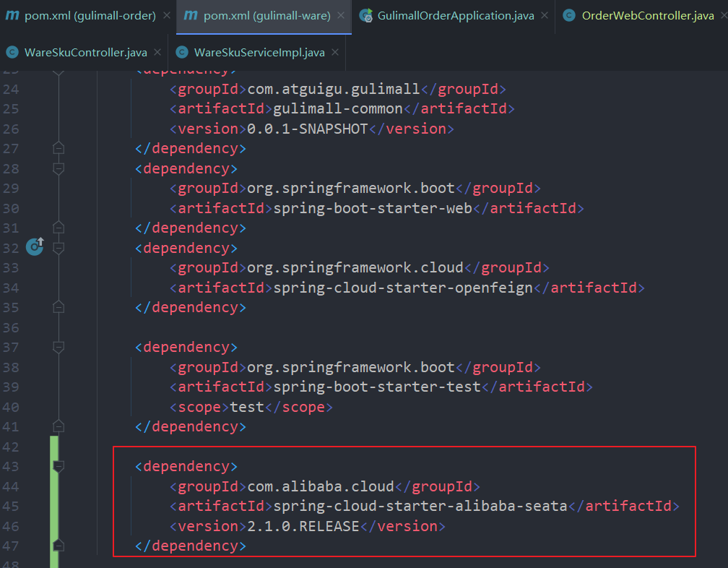Close the pom.xml (gulimall-ware) tab
This screenshot has height=568, width=728.
click(341, 16)
